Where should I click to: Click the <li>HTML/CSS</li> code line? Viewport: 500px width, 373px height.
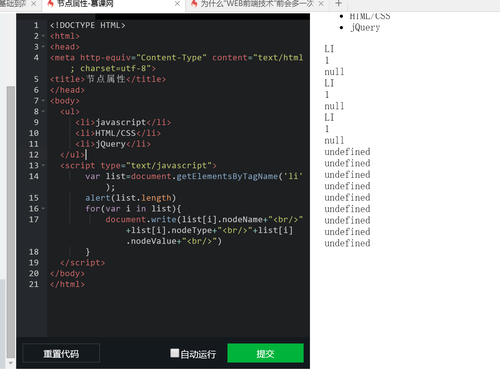pos(118,133)
